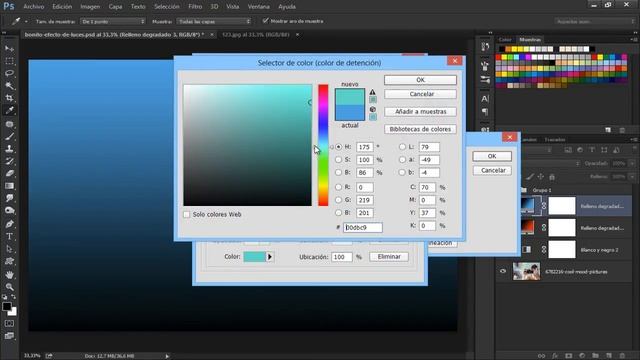The height and width of the screenshot is (360, 640).
Task: Select the Gradient tool
Action: click(9, 186)
